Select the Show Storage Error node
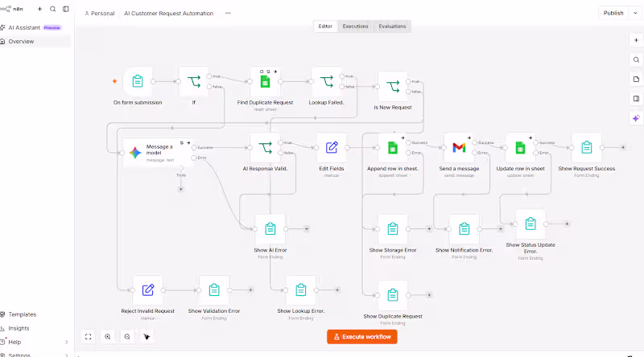Screen dimensions: 644x357 (x=393, y=228)
